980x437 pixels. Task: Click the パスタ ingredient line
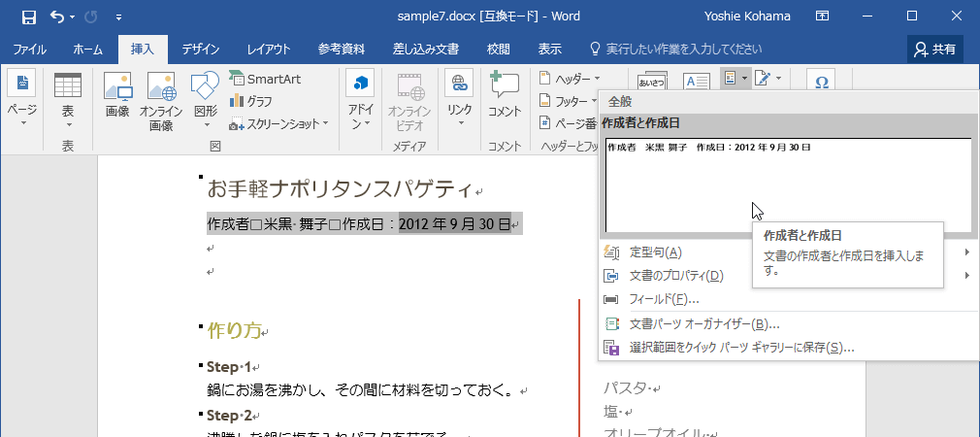[626, 388]
